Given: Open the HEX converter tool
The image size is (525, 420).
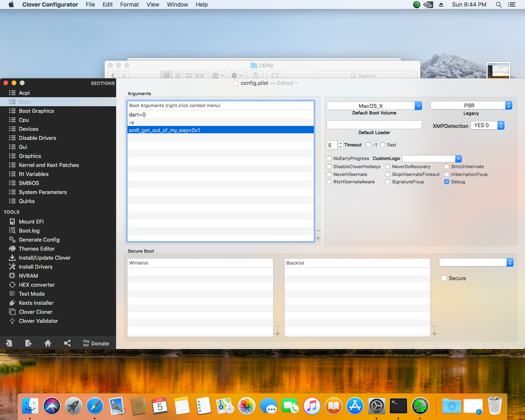Looking at the screenshot, I should point(37,285).
